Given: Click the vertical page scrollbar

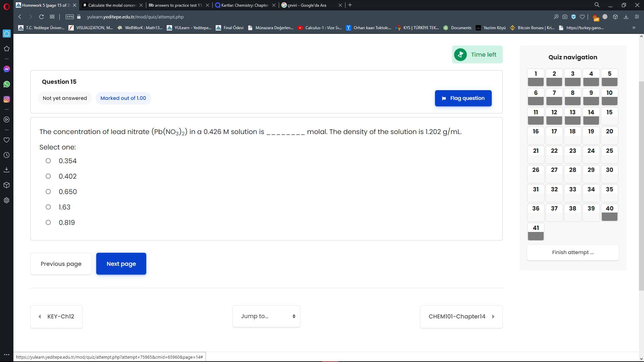Looking at the screenshot, I should (x=641, y=184).
